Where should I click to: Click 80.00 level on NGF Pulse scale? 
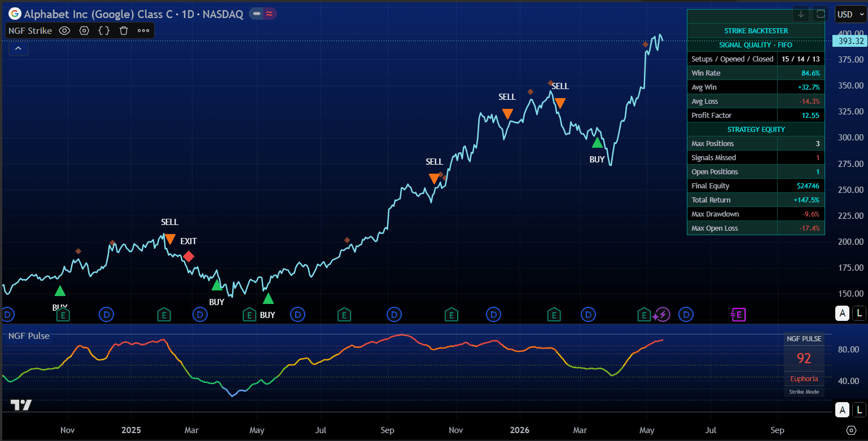[x=849, y=350]
